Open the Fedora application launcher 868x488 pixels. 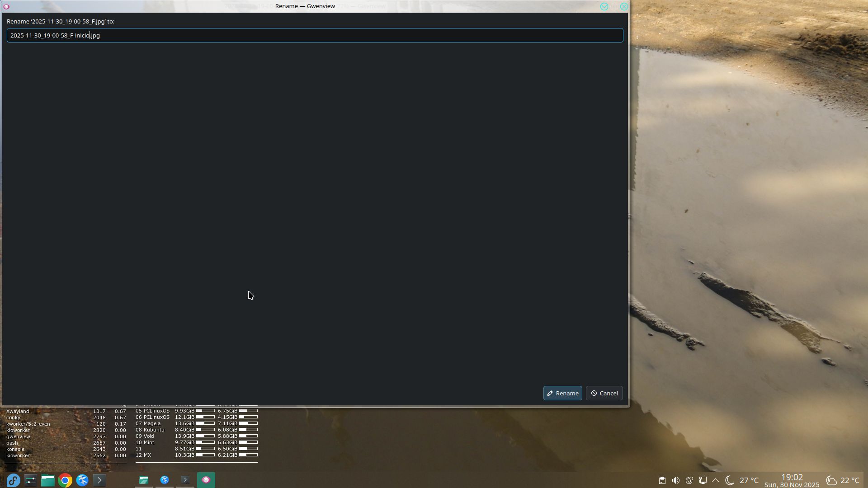(13, 480)
